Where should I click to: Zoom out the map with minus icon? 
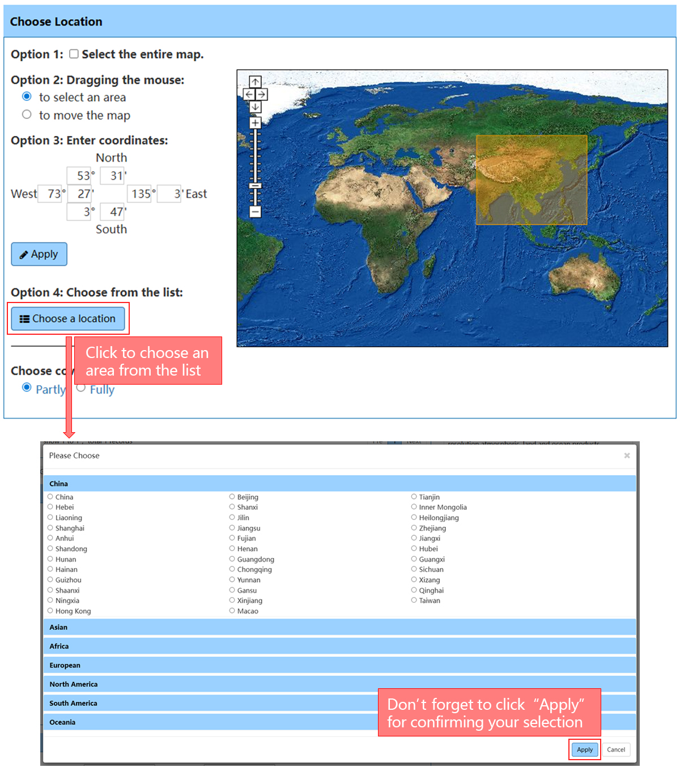(256, 212)
